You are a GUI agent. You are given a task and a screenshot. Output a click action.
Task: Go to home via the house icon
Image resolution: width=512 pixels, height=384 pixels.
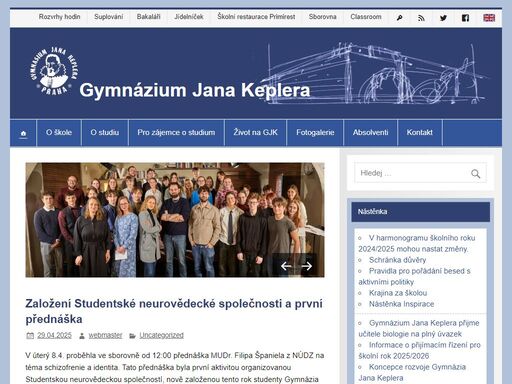23,133
